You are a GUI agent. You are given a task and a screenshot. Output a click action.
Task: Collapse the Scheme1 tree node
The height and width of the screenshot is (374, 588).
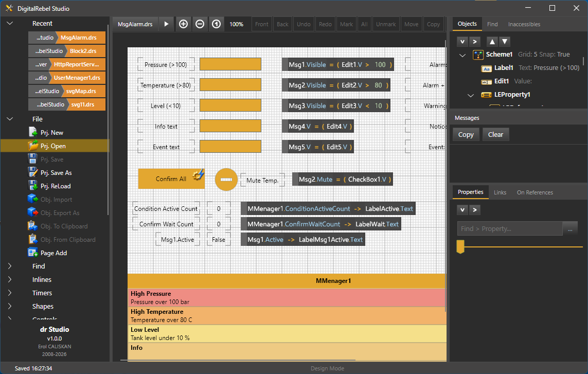[463, 55]
